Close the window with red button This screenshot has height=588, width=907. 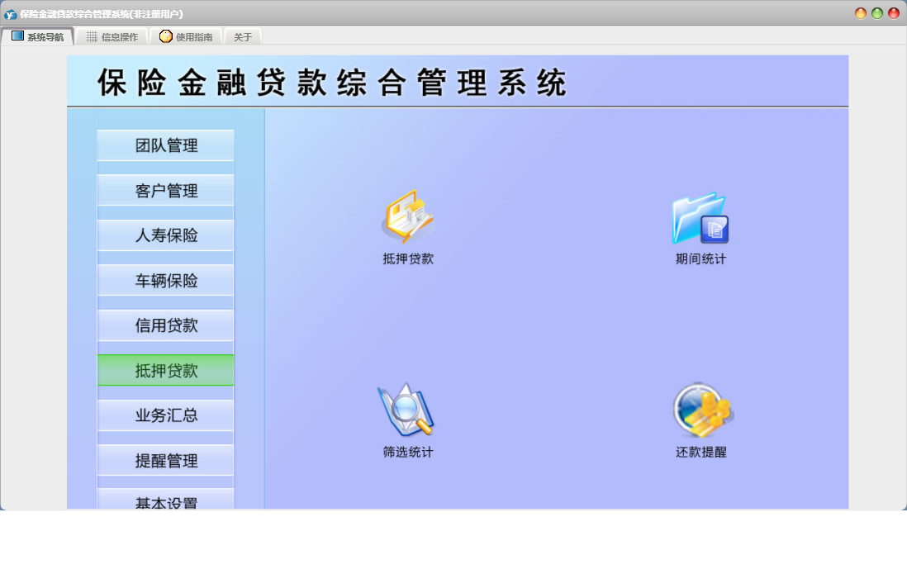[x=894, y=13]
